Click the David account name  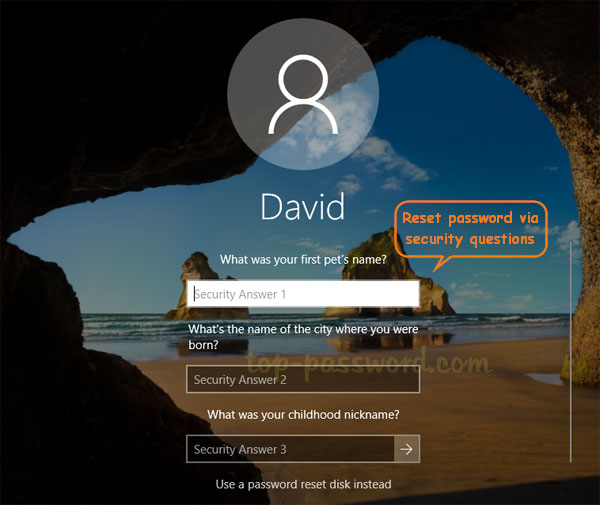(x=302, y=206)
